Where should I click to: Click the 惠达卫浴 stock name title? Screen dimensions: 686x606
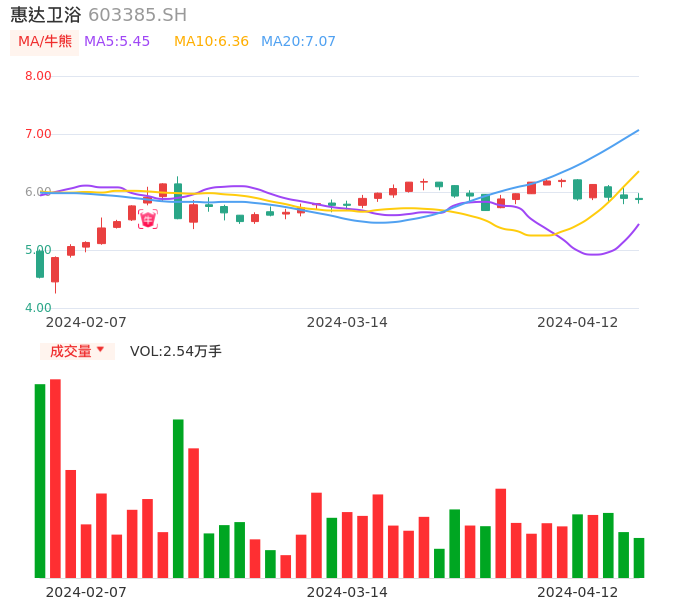[46, 15]
